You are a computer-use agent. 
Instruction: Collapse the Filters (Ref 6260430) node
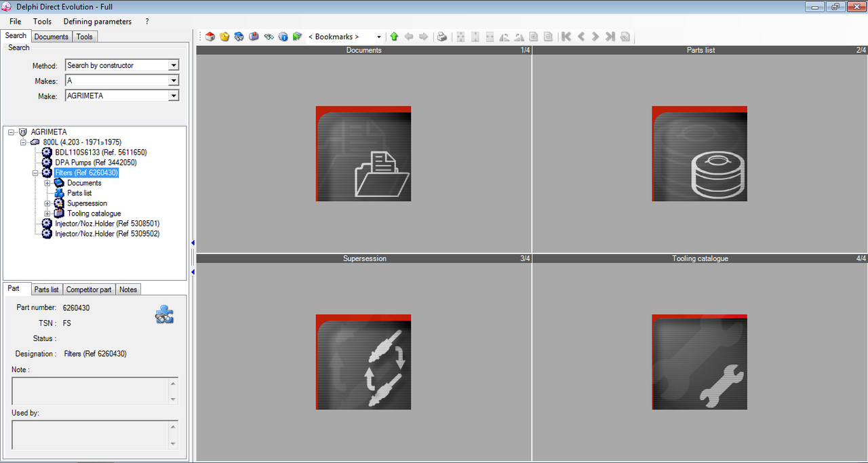(35, 173)
